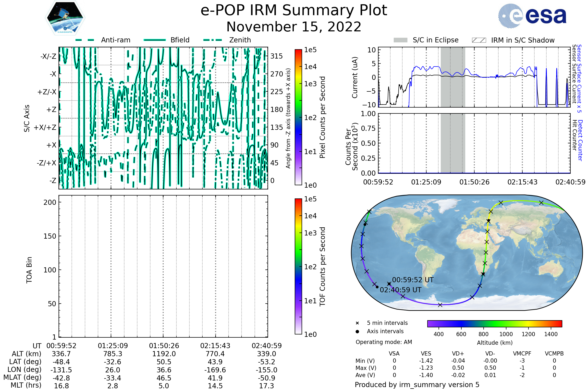Screen dimensions: 588x392
Task: Click the November 15, 2022 date text
Action: point(294,27)
